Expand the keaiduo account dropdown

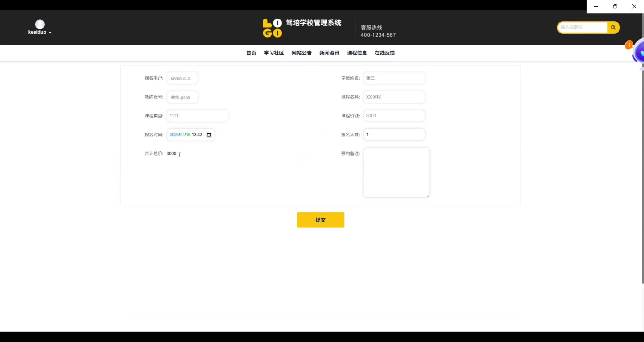tap(40, 32)
